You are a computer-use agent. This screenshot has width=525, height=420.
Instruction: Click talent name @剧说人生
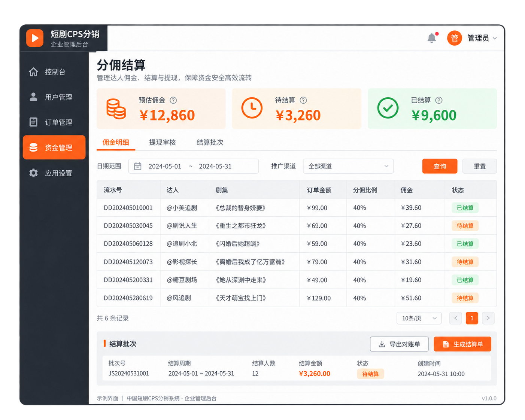coord(182,226)
